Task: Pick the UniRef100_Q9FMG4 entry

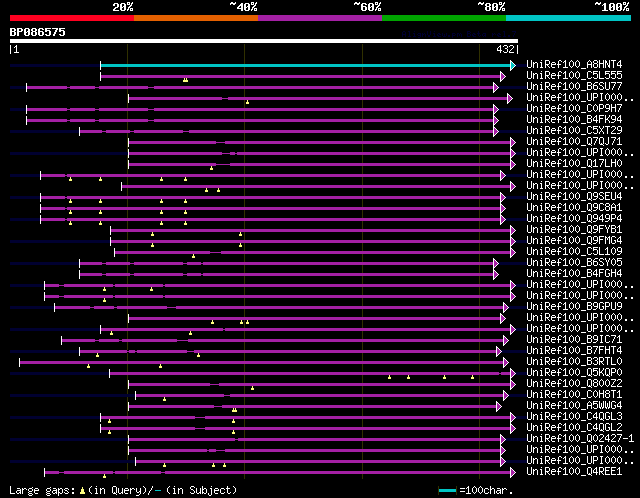Action: click(574, 241)
